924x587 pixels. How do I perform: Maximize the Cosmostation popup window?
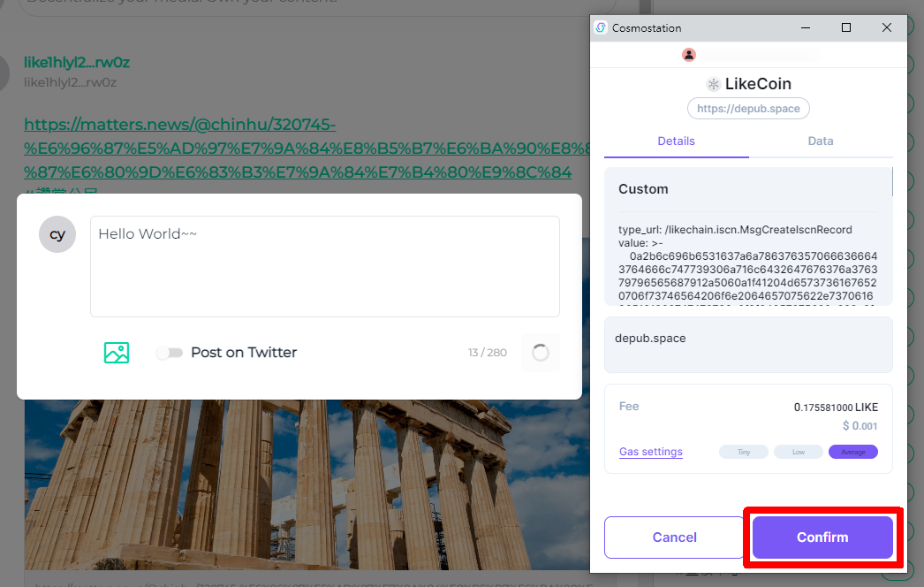[846, 27]
